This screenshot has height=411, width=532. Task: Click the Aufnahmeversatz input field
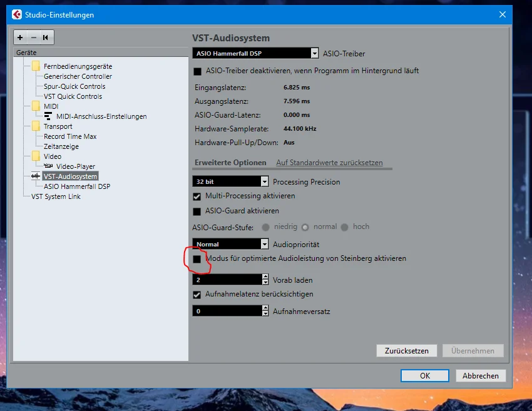(x=227, y=311)
